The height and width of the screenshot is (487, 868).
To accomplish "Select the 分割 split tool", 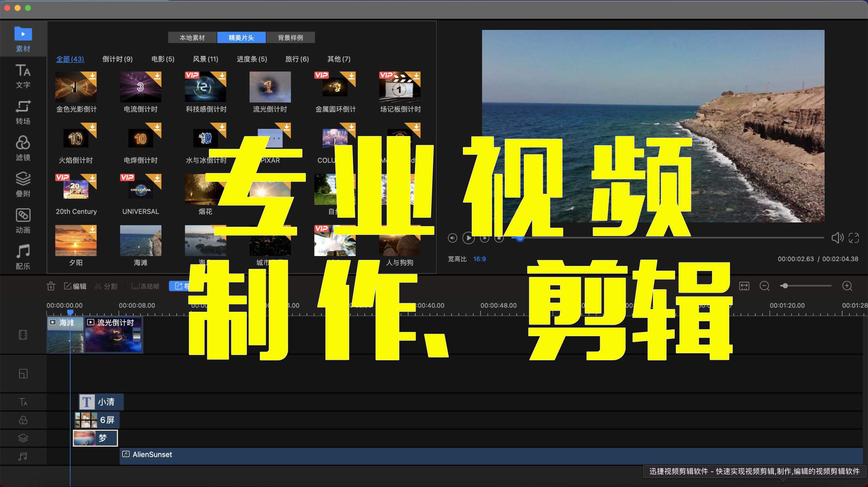I will coord(107,286).
